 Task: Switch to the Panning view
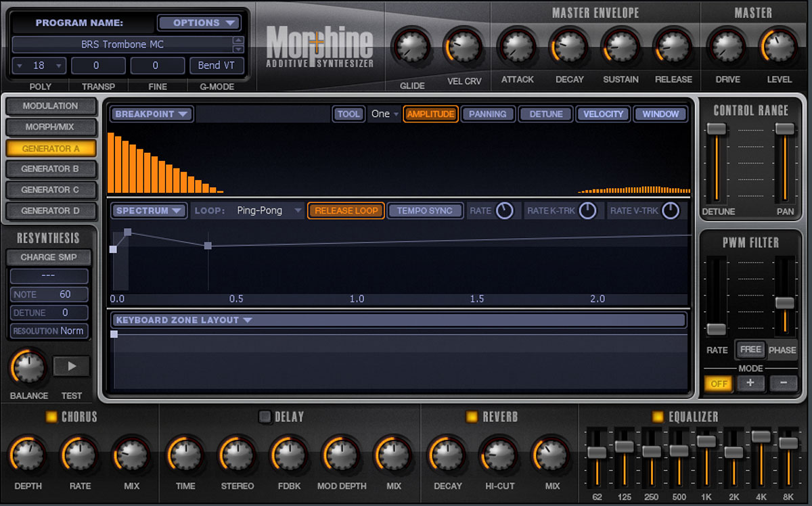tap(488, 114)
